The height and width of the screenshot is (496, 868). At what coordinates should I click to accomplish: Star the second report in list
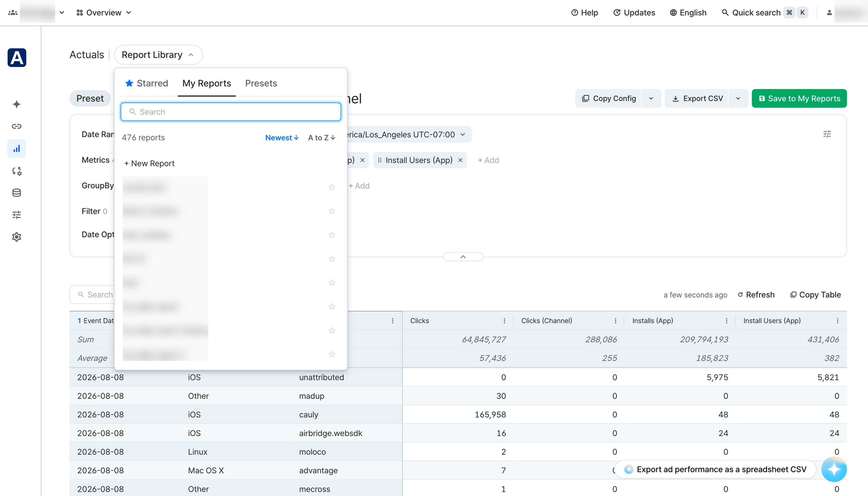click(332, 211)
